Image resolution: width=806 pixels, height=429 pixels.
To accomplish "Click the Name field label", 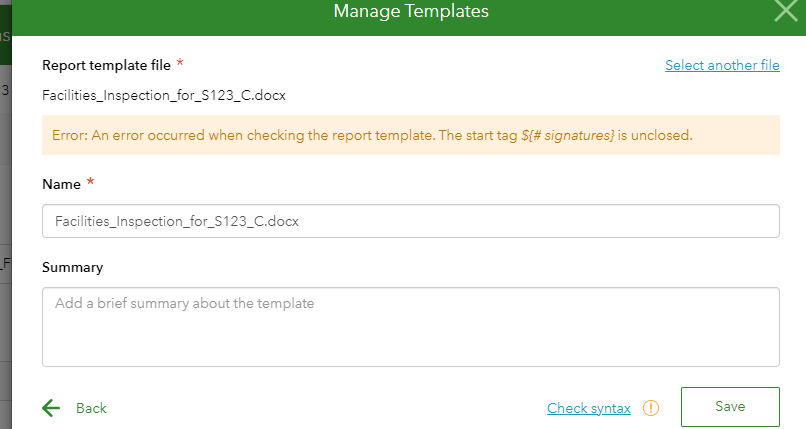I will point(61,184).
